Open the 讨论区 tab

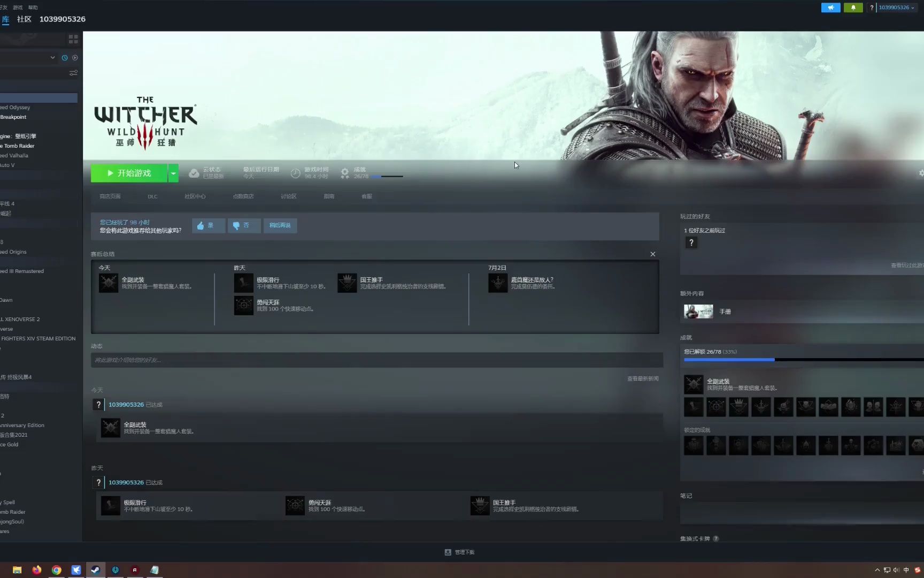[289, 196]
